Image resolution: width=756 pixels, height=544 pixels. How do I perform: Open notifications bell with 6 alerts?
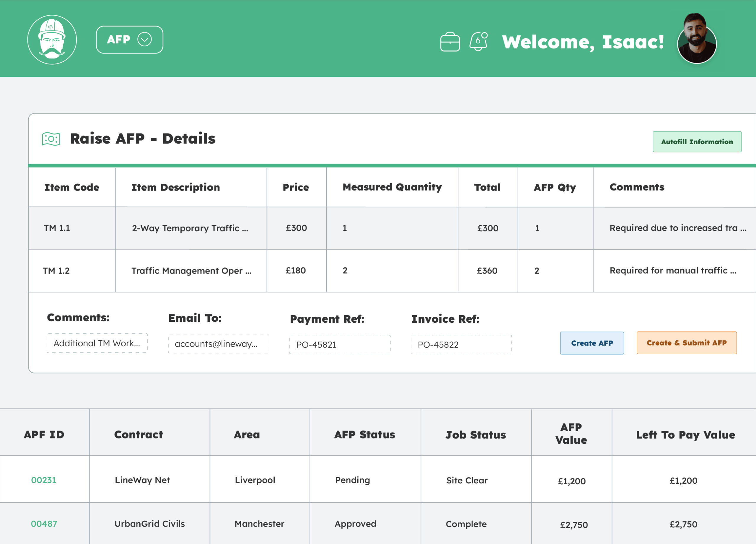click(479, 41)
